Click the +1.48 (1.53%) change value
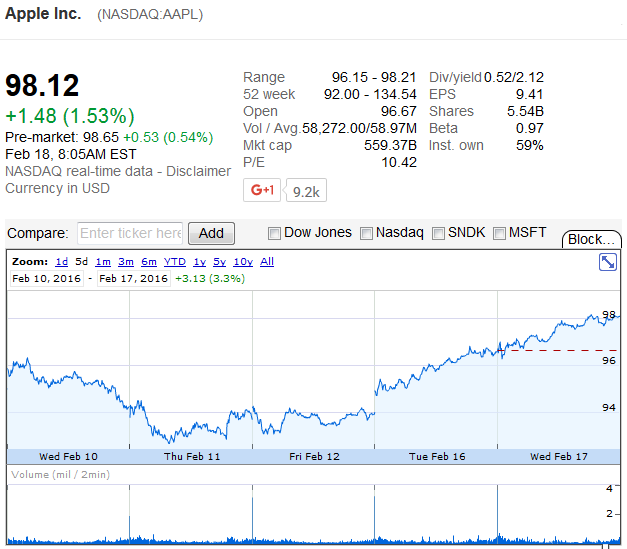 pos(70,116)
